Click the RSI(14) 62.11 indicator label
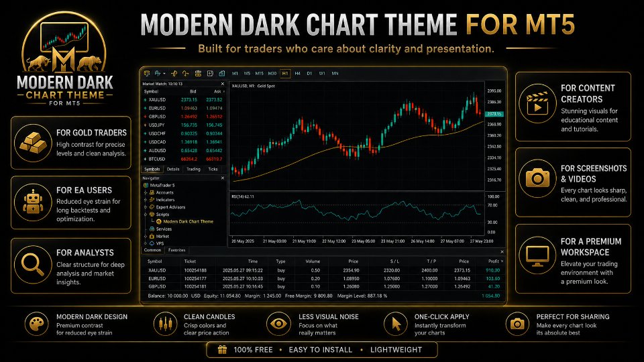 243,196
